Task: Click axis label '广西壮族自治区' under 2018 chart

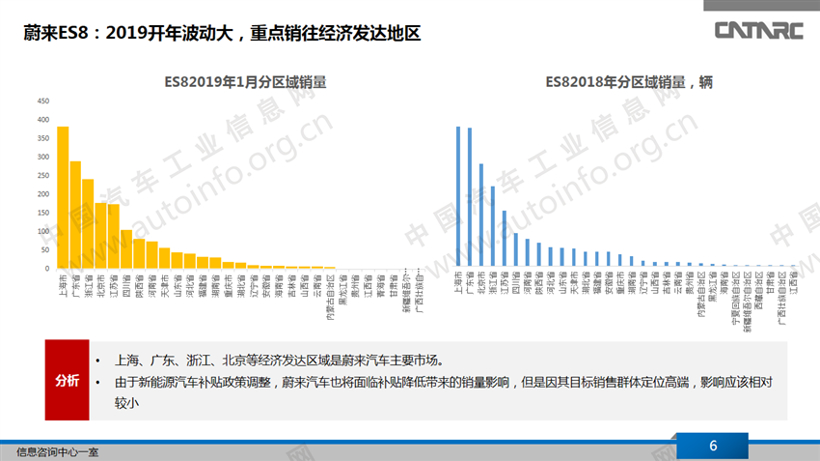Action: tap(782, 298)
